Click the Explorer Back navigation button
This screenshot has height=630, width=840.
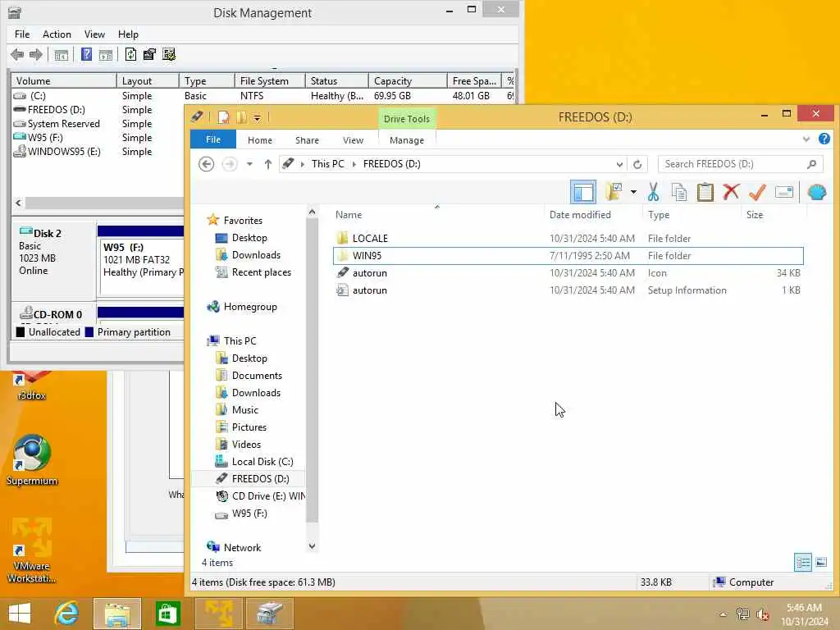point(206,164)
